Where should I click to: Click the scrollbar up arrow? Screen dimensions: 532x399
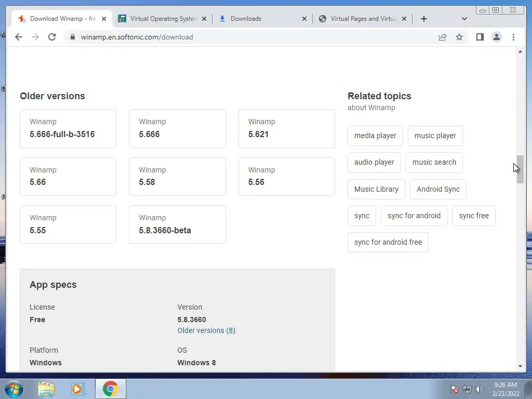point(520,51)
